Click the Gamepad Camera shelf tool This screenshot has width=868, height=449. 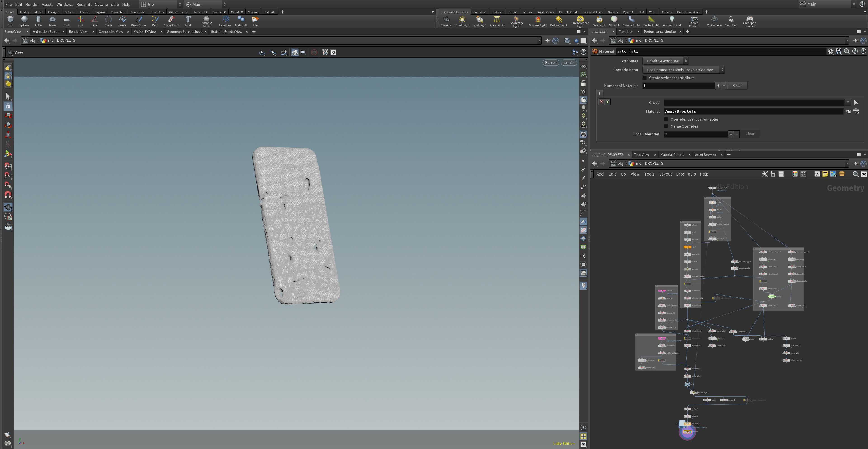(x=749, y=21)
